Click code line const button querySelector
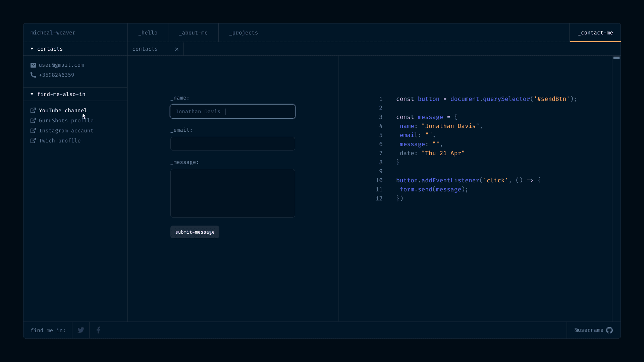 (486, 99)
